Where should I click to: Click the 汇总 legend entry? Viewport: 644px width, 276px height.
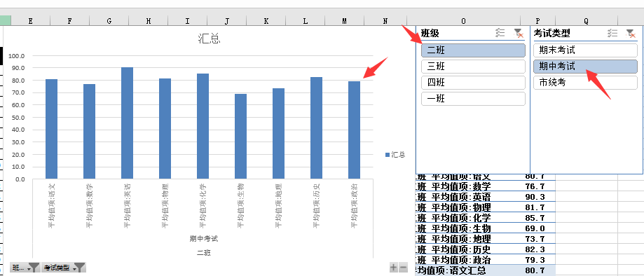tap(395, 154)
